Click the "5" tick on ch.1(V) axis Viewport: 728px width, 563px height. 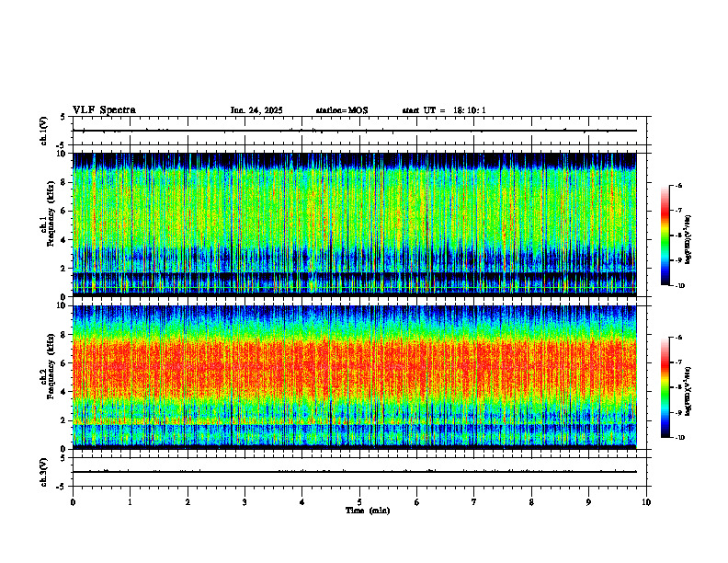[63, 117]
